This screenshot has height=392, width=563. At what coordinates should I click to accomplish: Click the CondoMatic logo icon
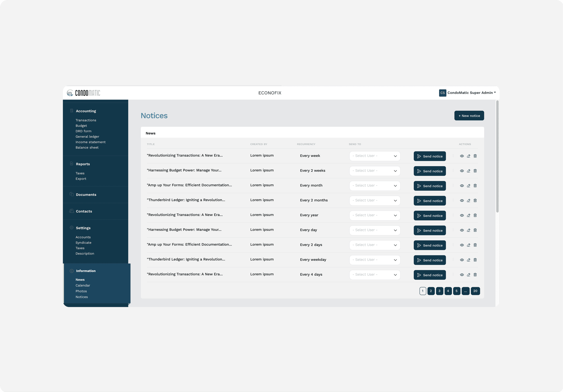70,93
